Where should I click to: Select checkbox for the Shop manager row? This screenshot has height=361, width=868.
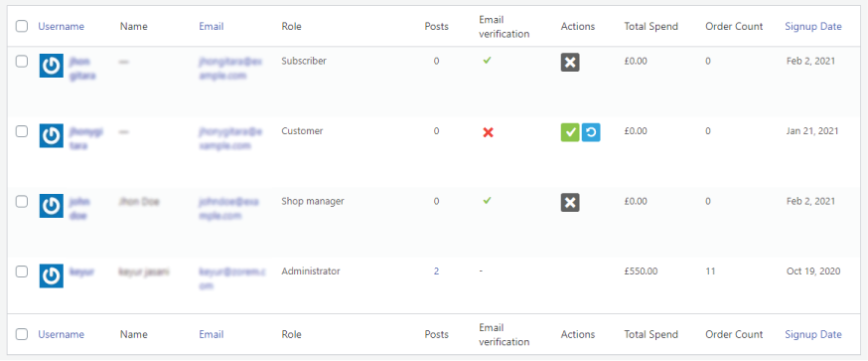tap(22, 201)
